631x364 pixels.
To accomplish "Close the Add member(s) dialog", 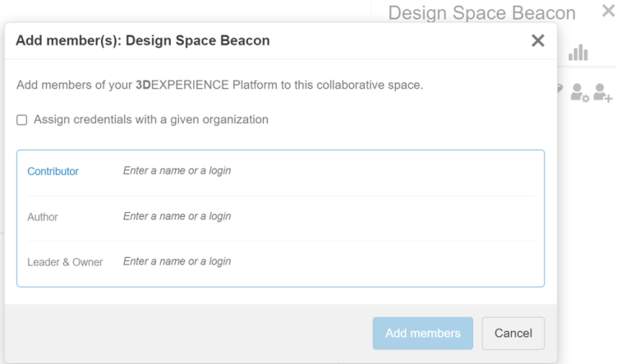I will click(537, 40).
